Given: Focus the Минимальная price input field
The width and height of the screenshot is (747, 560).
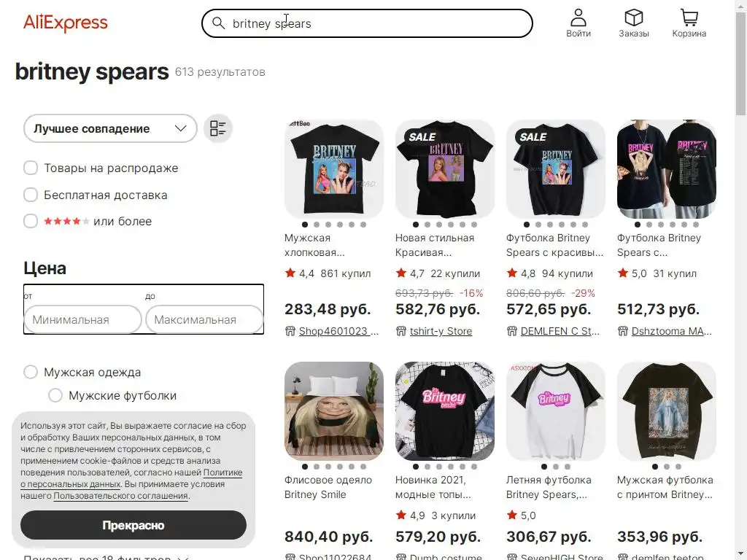Looking at the screenshot, I should (x=82, y=319).
